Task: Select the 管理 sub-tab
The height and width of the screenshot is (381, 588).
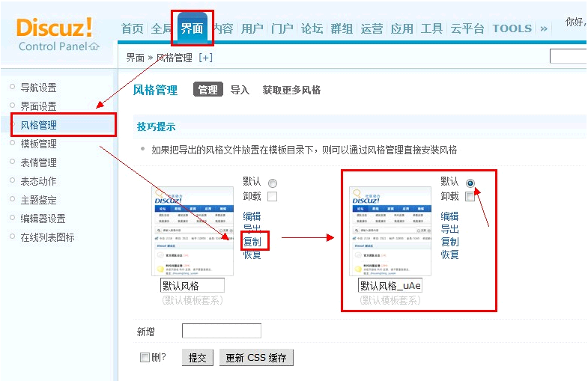Action: click(207, 90)
